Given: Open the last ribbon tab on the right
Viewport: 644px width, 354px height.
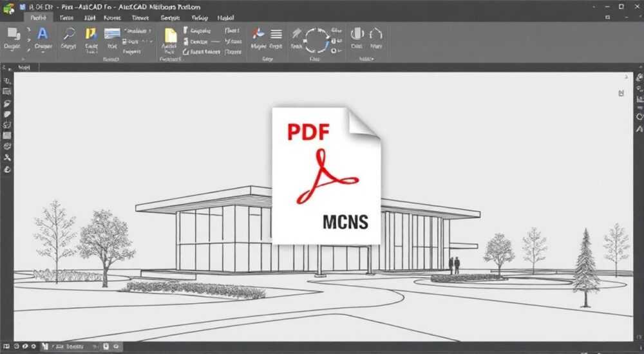Looking at the screenshot, I should pyautogui.click(x=225, y=17).
